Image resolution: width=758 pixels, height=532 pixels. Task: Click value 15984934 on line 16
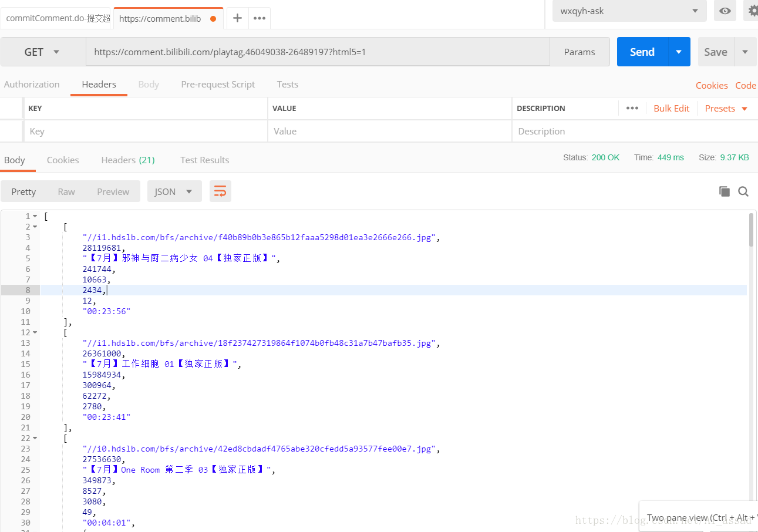point(102,375)
